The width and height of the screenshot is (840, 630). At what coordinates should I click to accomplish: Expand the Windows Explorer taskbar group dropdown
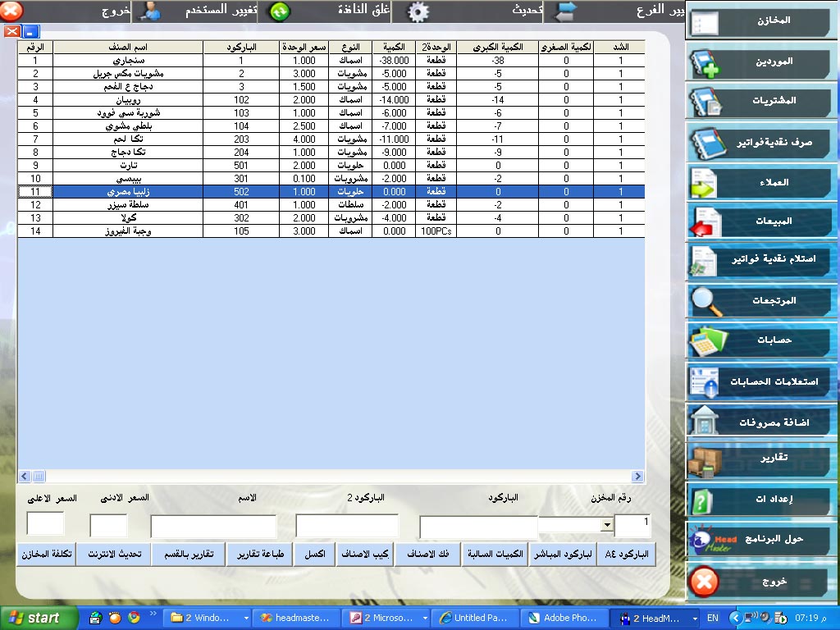point(247,618)
